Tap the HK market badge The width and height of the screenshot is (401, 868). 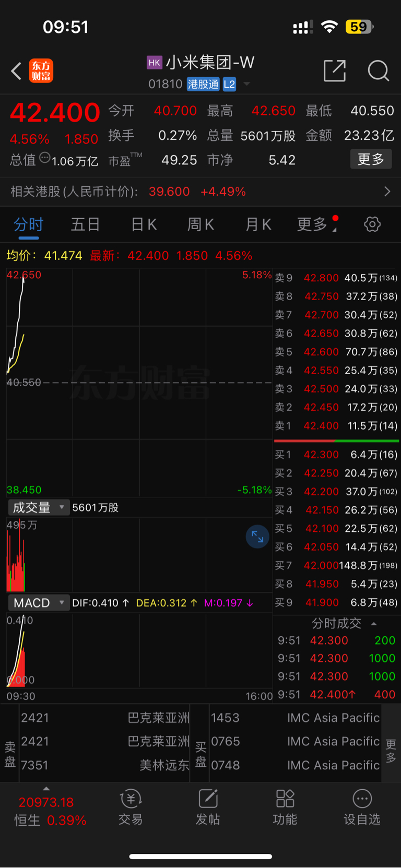(x=155, y=63)
